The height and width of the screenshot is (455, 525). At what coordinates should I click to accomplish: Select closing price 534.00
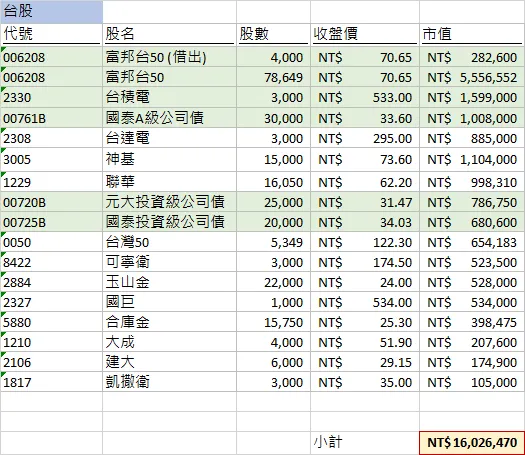coord(365,302)
